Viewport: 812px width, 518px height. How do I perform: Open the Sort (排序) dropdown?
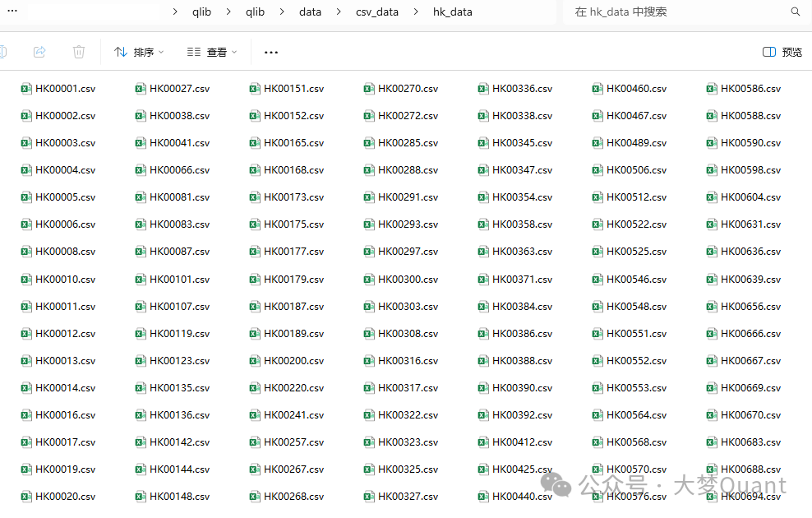click(139, 52)
